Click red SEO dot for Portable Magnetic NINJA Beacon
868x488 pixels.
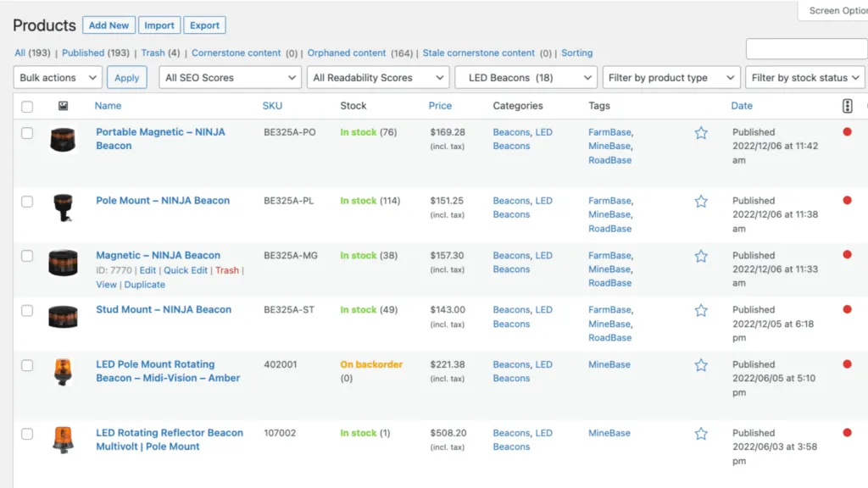pyautogui.click(x=847, y=131)
